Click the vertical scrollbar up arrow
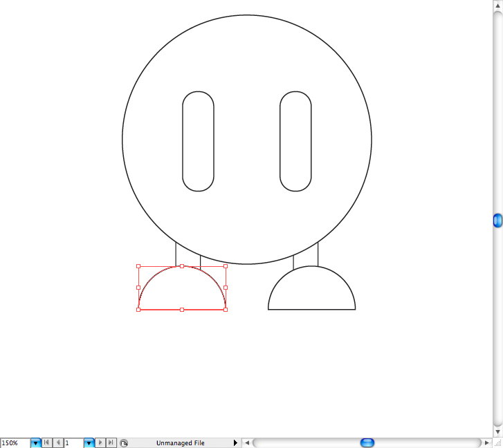 tap(497, 5)
